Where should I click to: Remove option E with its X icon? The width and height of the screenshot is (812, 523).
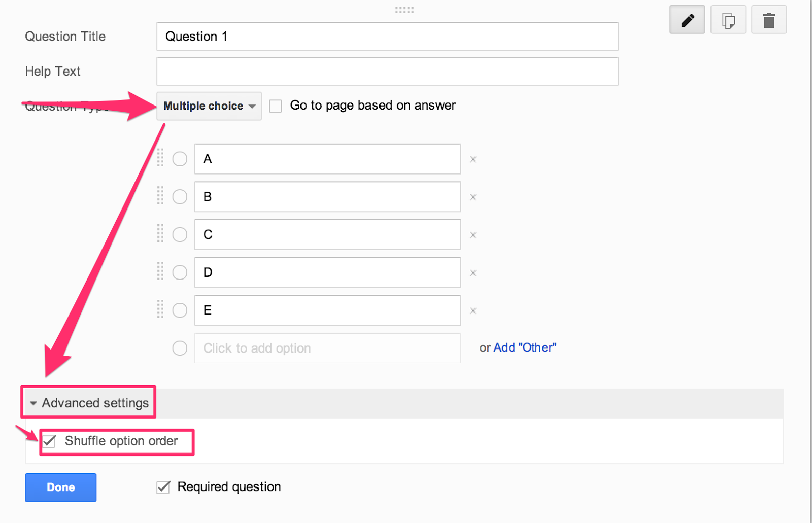point(473,310)
